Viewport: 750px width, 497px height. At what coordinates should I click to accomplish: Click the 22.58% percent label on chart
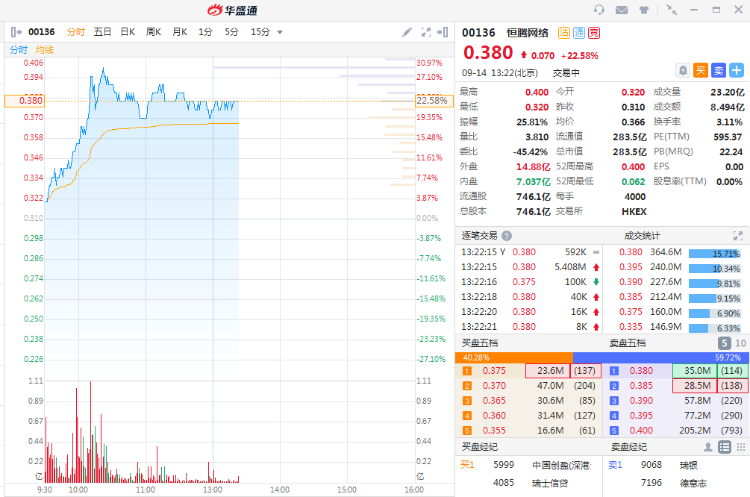(x=434, y=101)
